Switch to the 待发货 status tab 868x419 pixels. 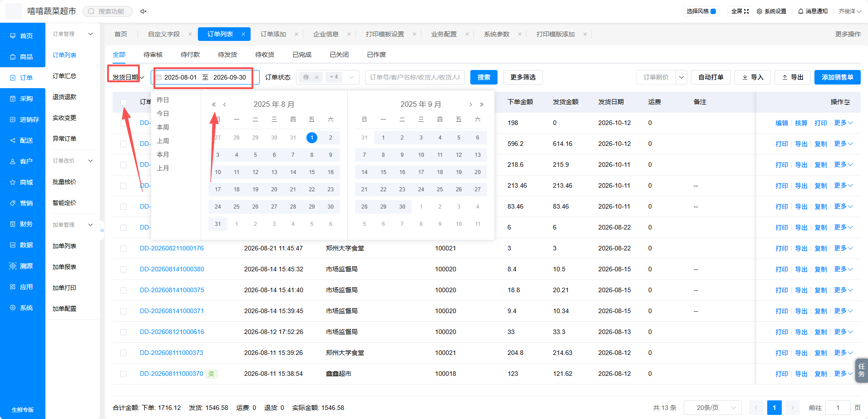227,55
